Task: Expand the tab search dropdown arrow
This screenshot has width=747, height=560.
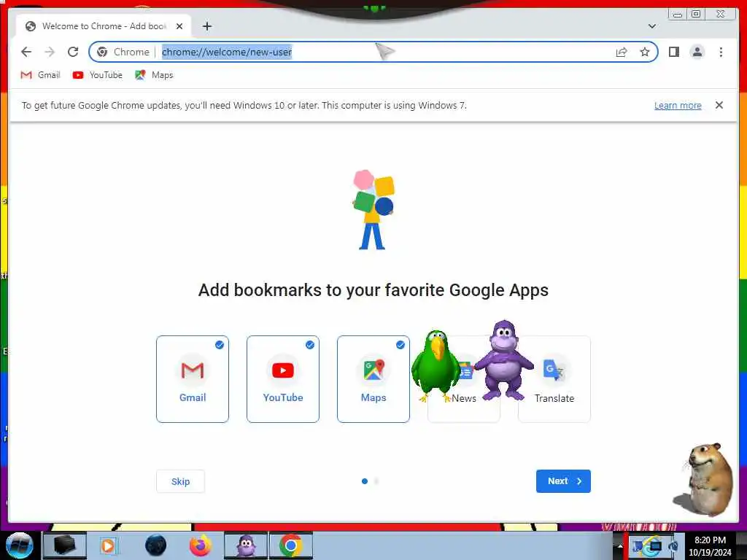Action: tap(652, 26)
